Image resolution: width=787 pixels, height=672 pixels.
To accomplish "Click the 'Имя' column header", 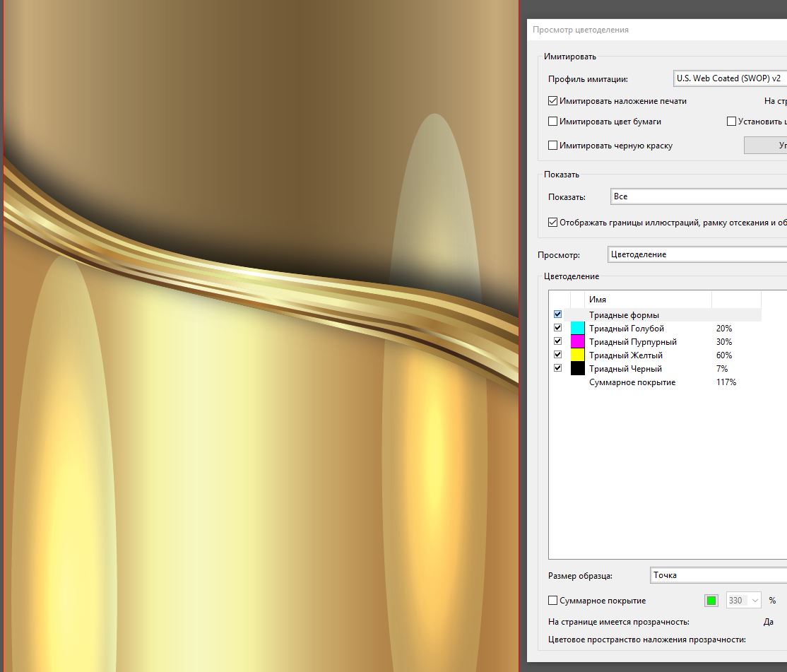I will (x=597, y=300).
